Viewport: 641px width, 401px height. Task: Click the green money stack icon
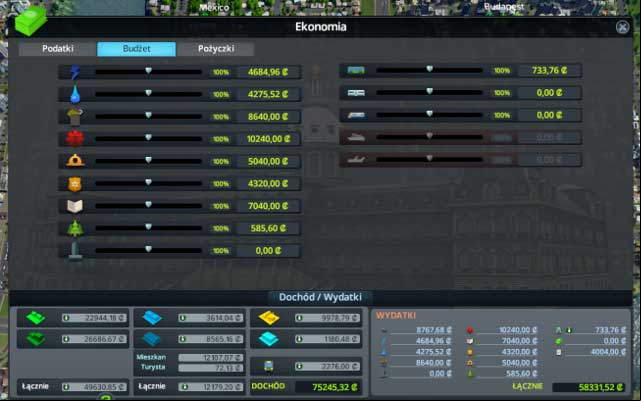pyautogui.click(x=30, y=20)
